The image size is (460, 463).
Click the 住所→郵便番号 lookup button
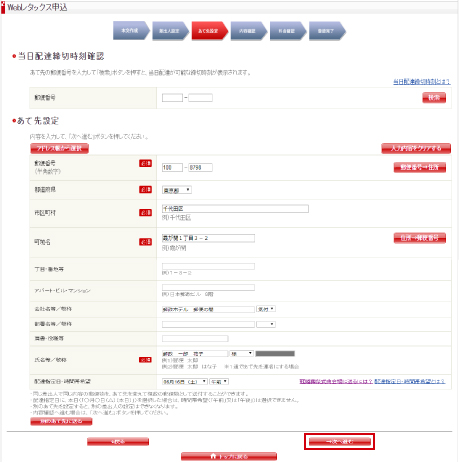[420, 238]
